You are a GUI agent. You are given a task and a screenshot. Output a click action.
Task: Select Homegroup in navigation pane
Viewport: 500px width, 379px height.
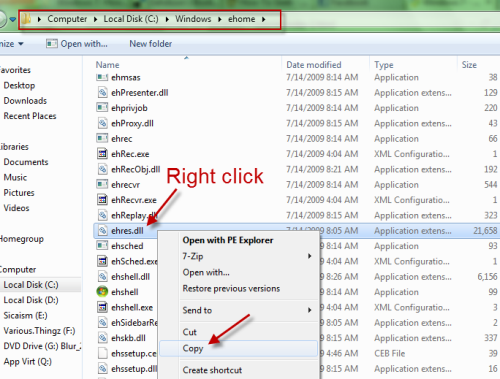click(22, 239)
